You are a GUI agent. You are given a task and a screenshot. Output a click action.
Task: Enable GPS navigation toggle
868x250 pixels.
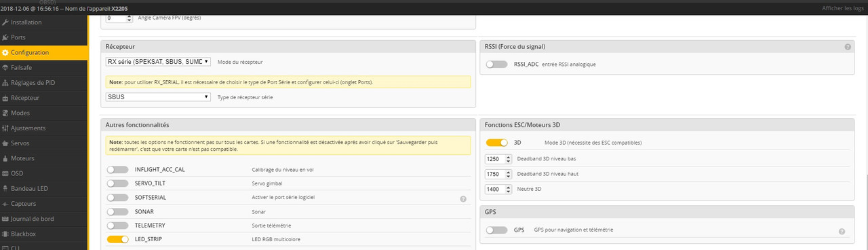coord(496,230)
